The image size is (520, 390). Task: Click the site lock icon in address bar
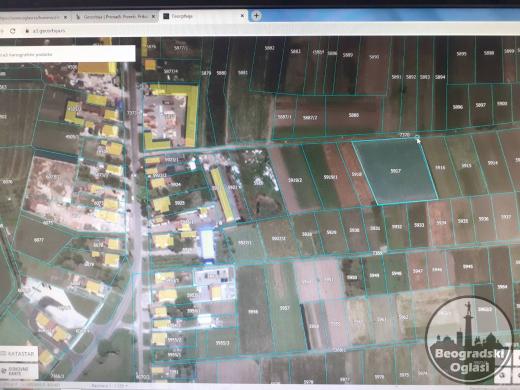click(x=27, y=31)
